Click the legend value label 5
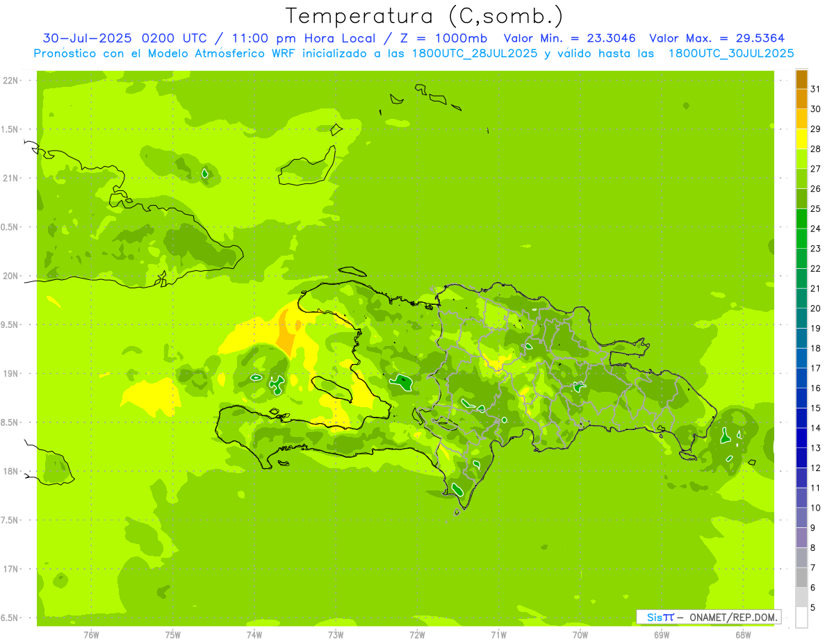The height and width of the screenshot is (644, 834). (x=813, y=607)
